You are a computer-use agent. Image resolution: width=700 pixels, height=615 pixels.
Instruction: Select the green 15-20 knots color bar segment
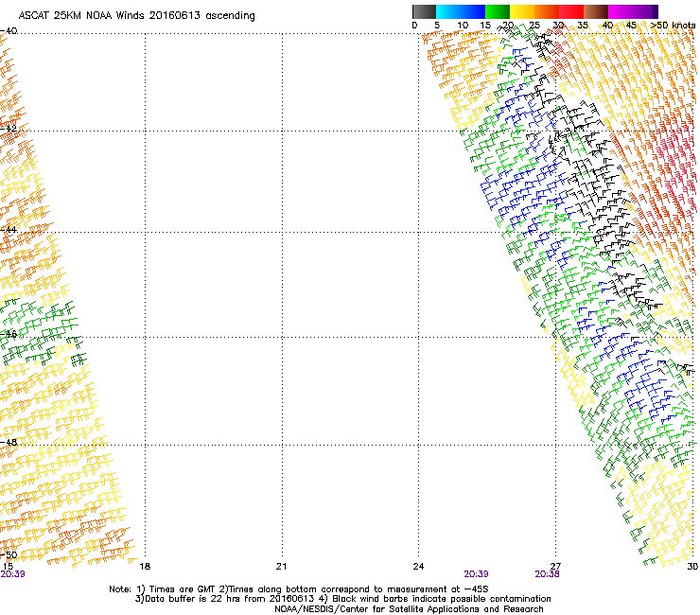(x=498, y=11)
